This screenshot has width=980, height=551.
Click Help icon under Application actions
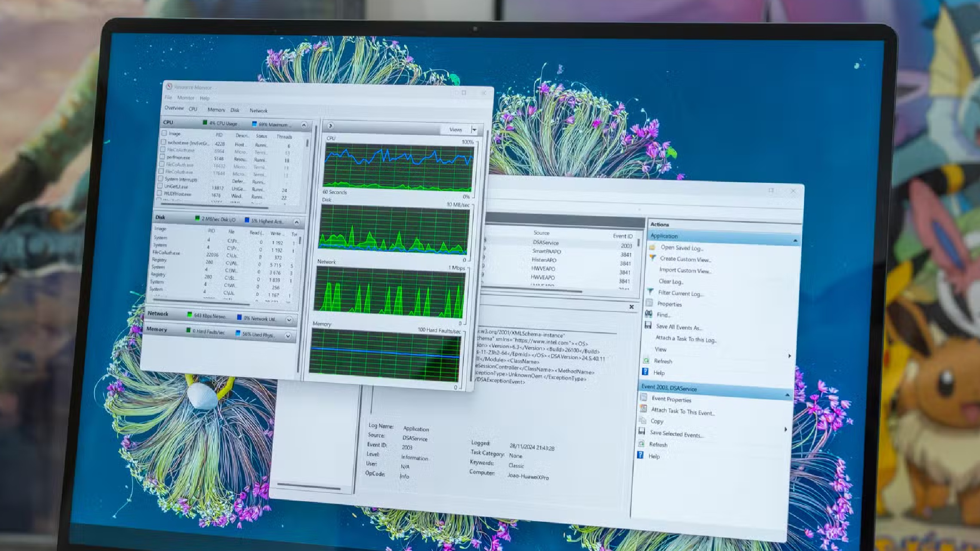coord(645,371)
